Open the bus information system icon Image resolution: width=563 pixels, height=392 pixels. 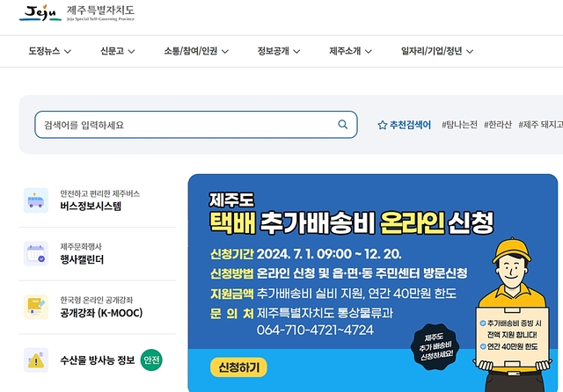coord(36,200)
